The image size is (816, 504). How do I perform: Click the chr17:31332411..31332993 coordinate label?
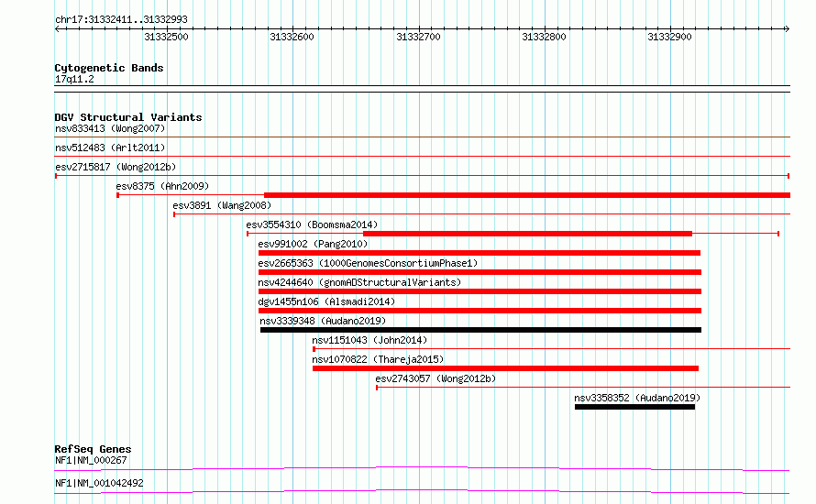click(121, 20)
